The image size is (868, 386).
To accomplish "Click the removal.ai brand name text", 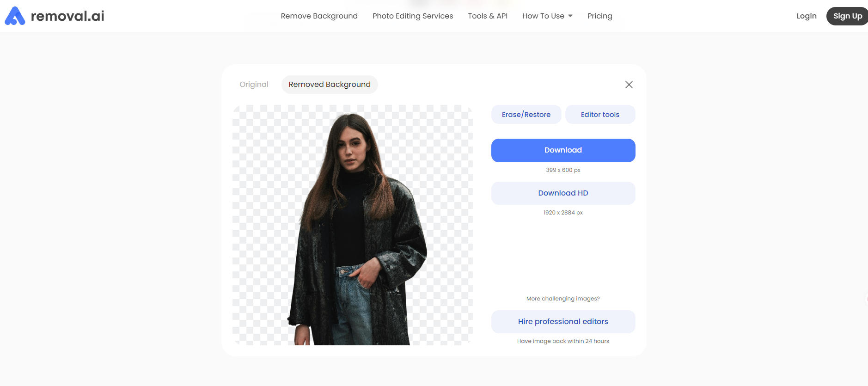I will tap(67, 16).
